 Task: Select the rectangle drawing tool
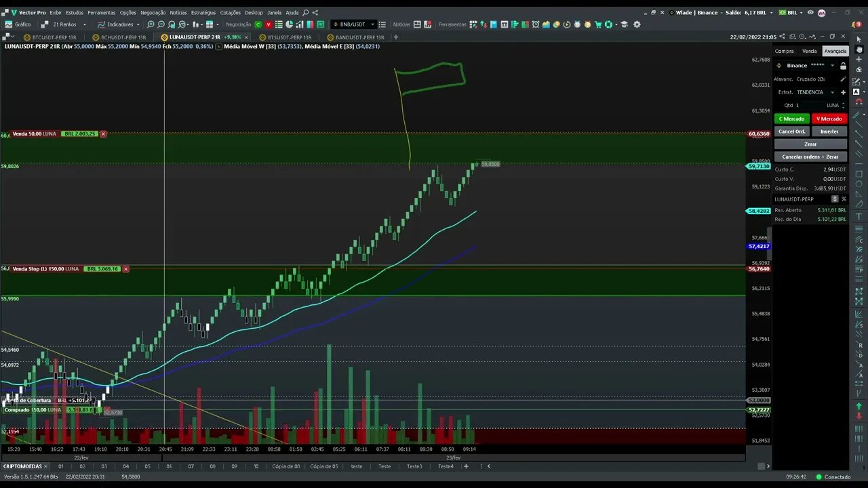click(859, 174)
